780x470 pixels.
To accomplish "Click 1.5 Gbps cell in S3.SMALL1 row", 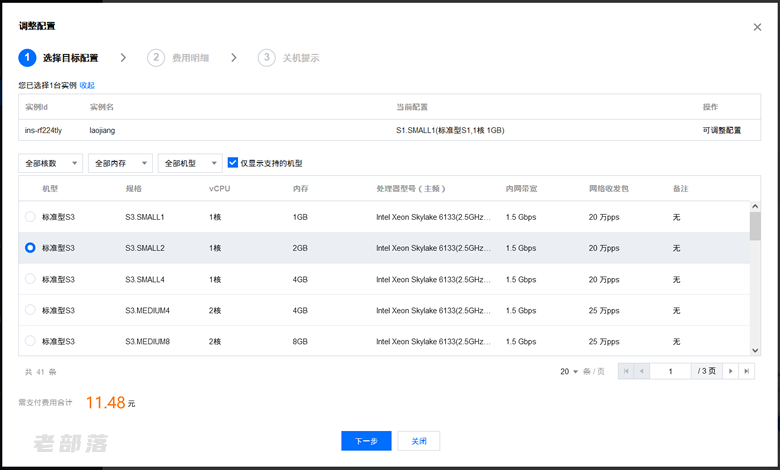I will tap(521, 217).
